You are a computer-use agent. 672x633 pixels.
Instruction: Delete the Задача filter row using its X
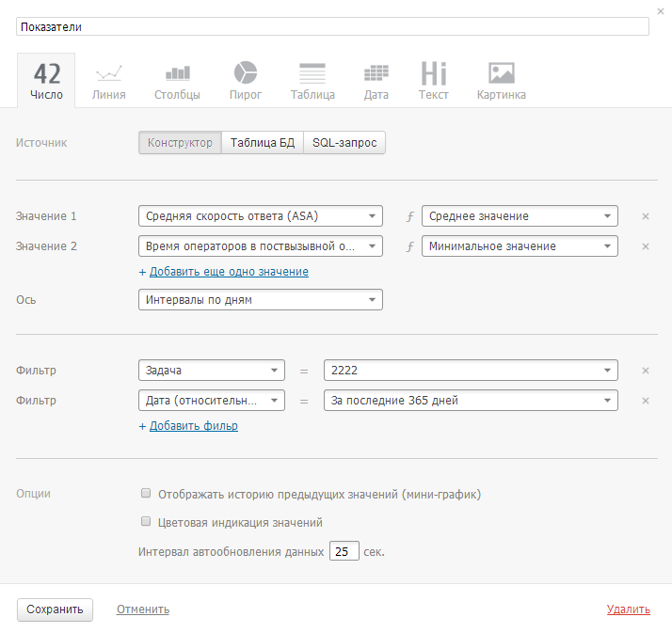tap(646, 371)
